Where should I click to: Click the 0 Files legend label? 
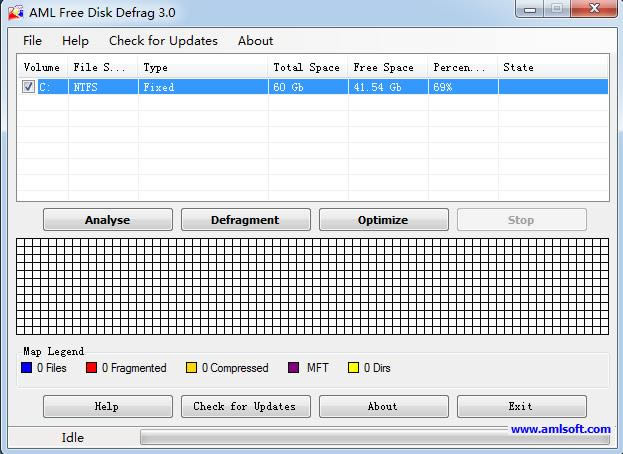(52, 368)
